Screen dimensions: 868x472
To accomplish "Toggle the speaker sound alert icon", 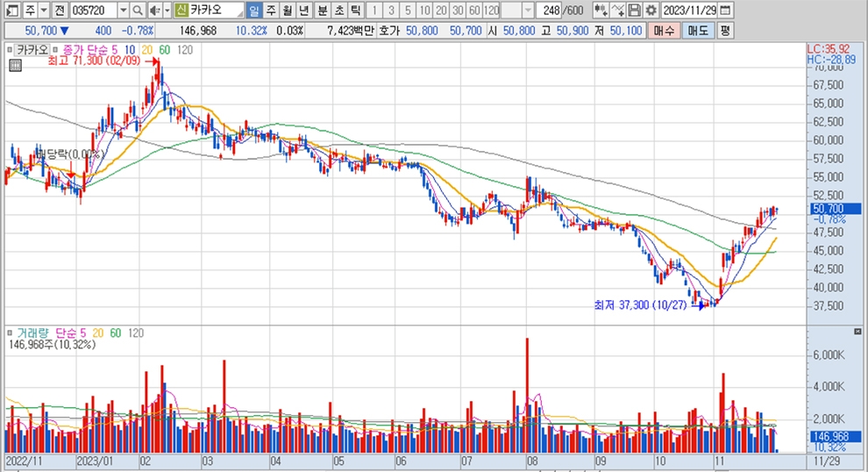I will coord(155,10).
